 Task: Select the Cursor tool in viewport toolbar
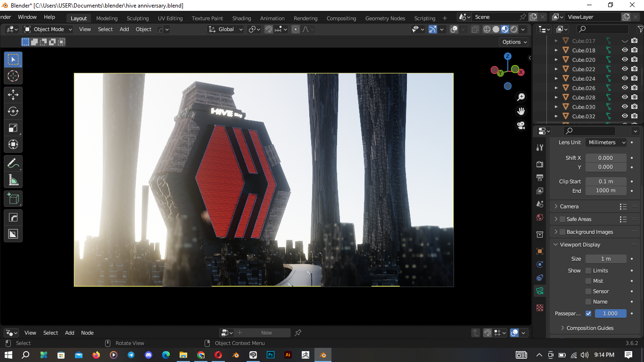click(x=13, y=76)
